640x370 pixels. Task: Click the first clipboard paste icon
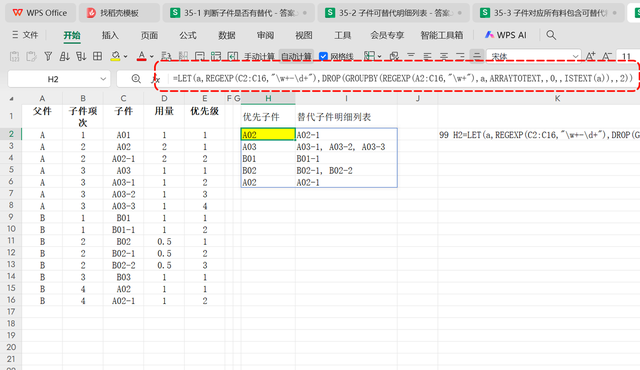(x=14, y=56)
